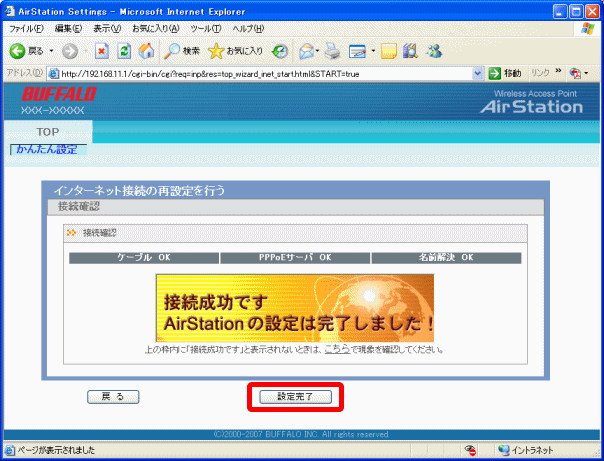The height and width of the screenshot is (461, 604).
Task: Open the 編集(E) menu
Action: coord(69,28)
